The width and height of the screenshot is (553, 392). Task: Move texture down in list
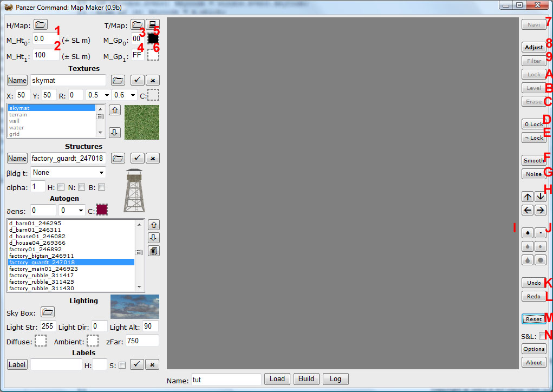(115, 133)
